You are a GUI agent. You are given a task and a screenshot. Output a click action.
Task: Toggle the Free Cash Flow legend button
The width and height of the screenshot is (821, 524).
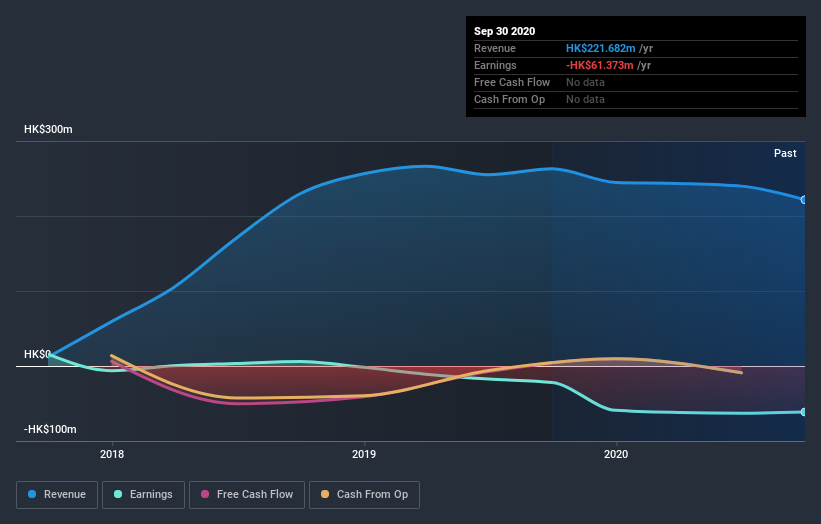tap(247, 495)
